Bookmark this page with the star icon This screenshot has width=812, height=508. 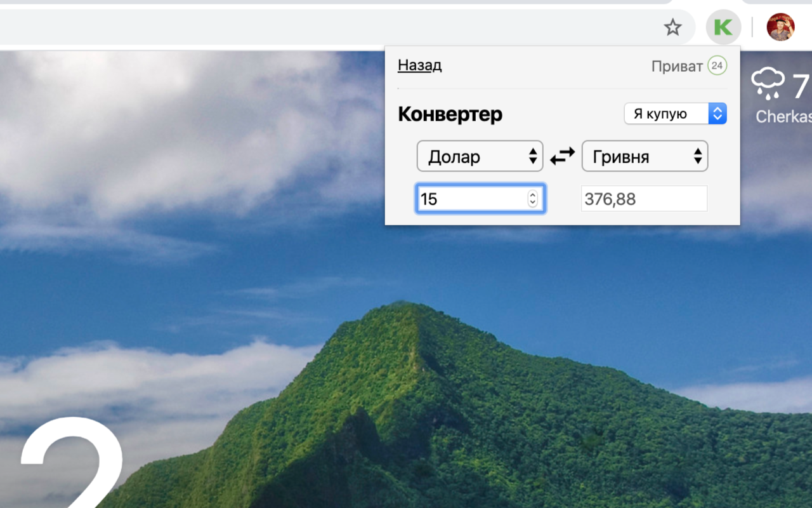point(672,27)
